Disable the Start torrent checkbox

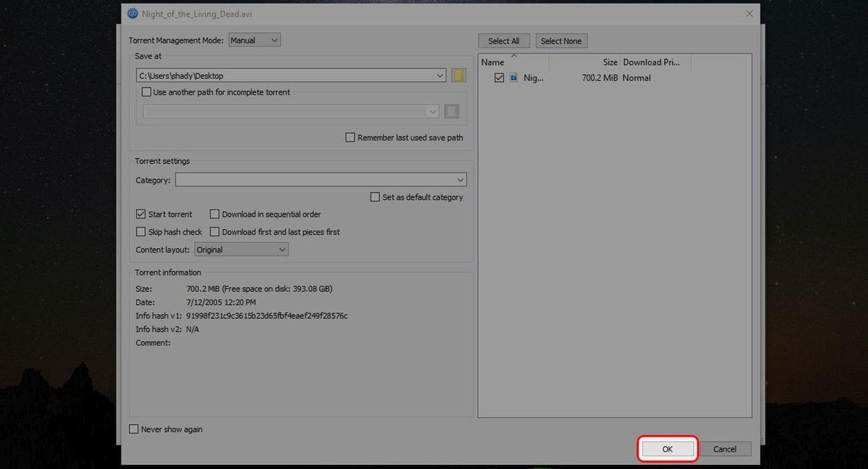[x=141, y=214]
